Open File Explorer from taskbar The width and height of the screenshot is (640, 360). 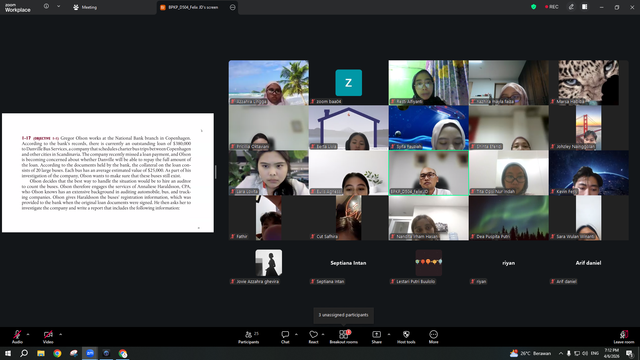pos(40,353)
